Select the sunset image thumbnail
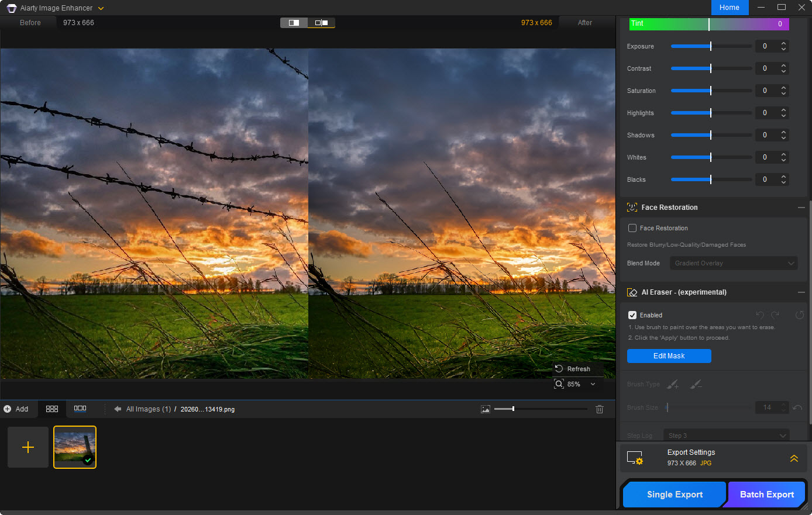This screenshot has height=515, width=812. coord(75,447)
